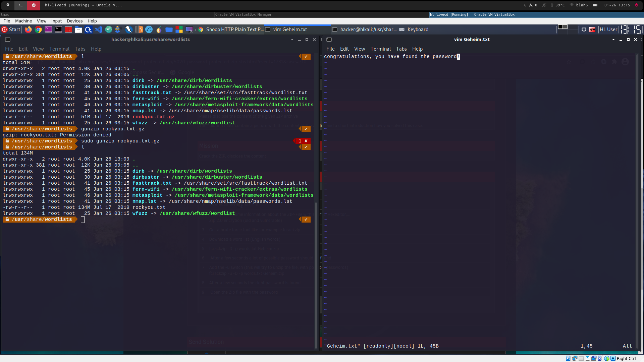644x362 pixels.
Task: Expand the HL User menu
Action: (608, 29)
